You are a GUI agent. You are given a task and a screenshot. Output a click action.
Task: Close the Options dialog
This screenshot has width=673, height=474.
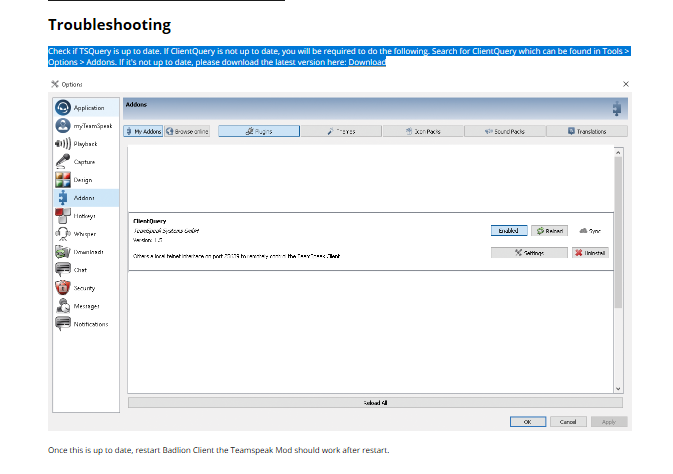point(626,84)
